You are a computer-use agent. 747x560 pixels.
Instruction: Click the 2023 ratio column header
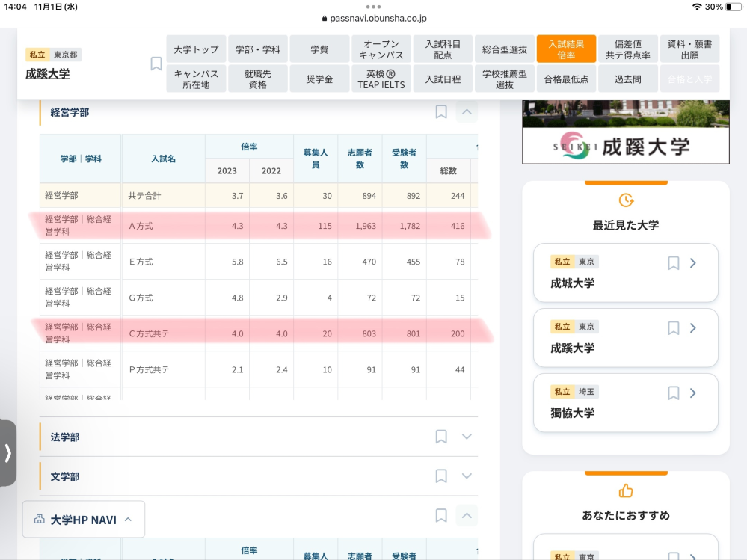tap(227, 171)
